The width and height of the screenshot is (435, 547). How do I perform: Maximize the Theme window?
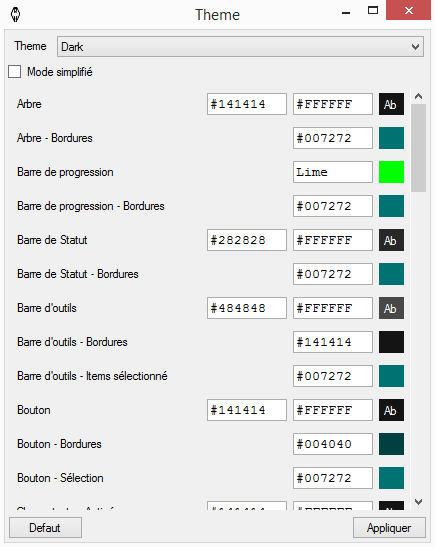click(x=373, y=10)
